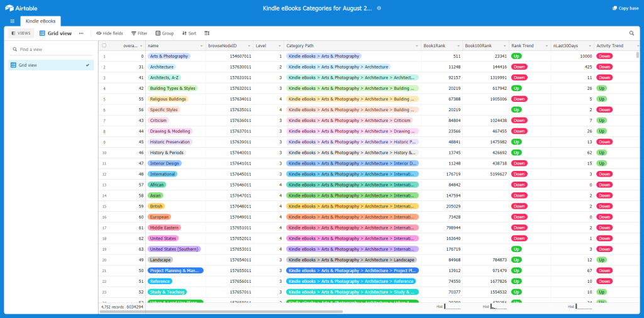Click row number 10
644x318 pixels.
click(x=104, y=153)
